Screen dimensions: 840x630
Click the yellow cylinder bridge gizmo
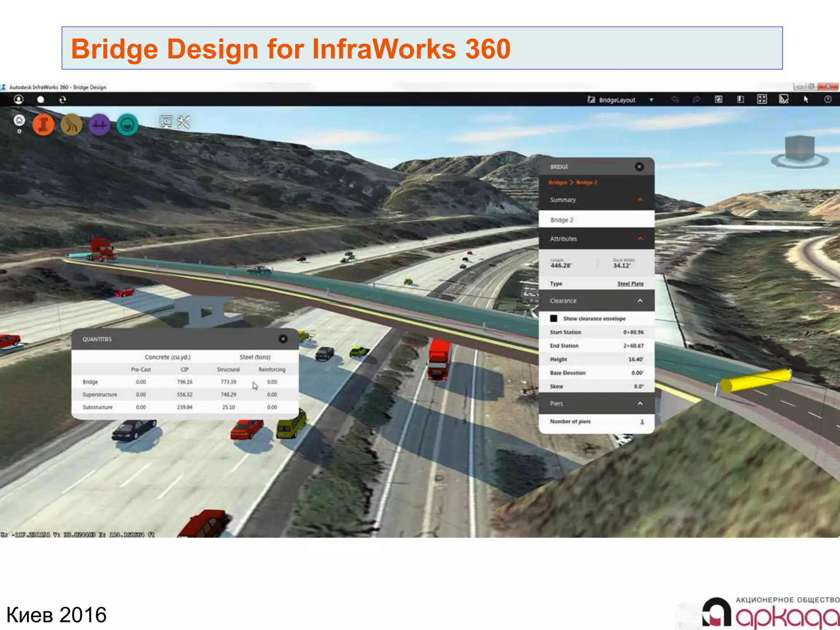point(756,380)
